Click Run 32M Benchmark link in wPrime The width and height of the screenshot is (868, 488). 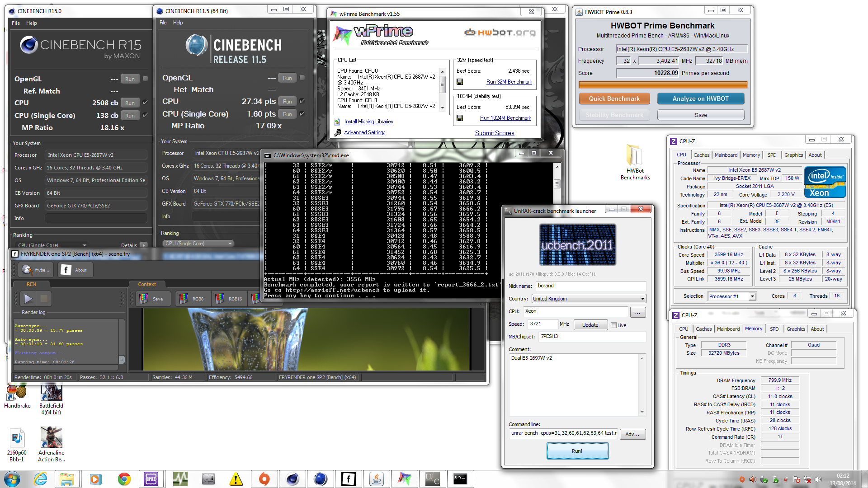click(509, 82)
